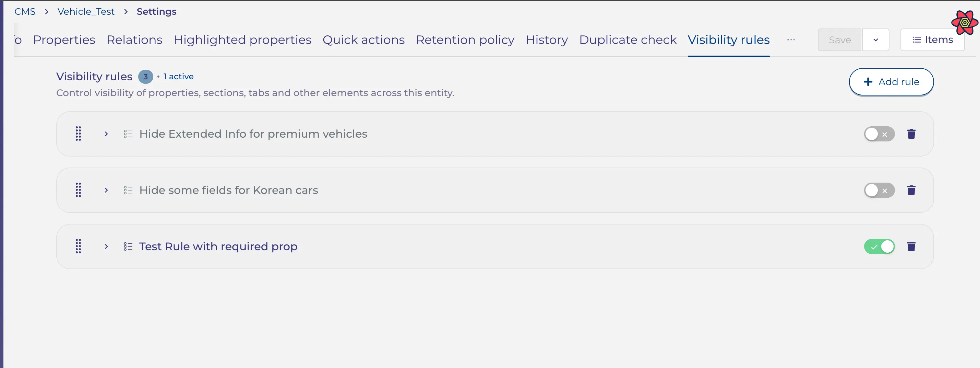Click the Add rule button
This screenshot has height=368, width=980.
(891, 81)
